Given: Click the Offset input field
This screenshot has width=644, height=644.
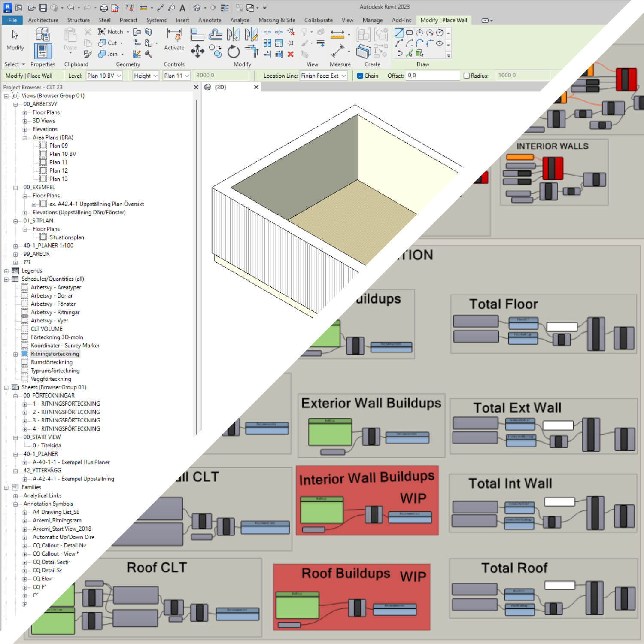Looking at the screenshot, I should (x=433, y=76).
